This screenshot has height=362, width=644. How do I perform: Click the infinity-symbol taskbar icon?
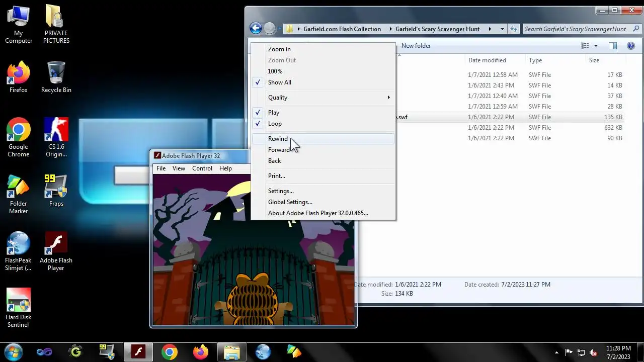44,352
